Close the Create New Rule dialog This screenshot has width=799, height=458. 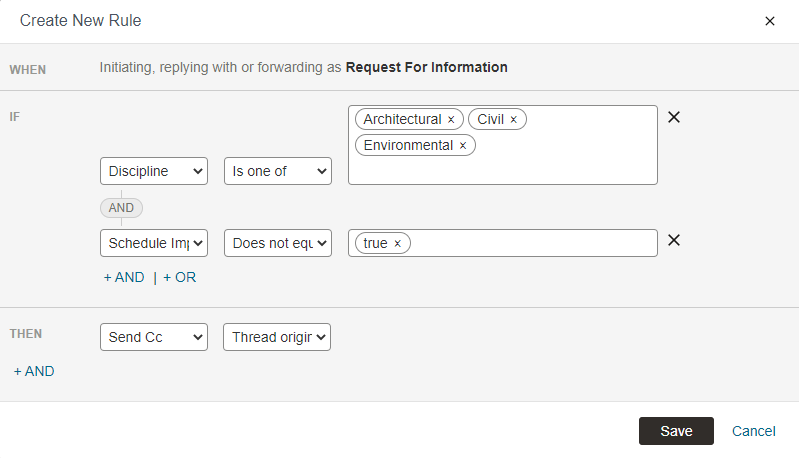(x=769, y=21)
